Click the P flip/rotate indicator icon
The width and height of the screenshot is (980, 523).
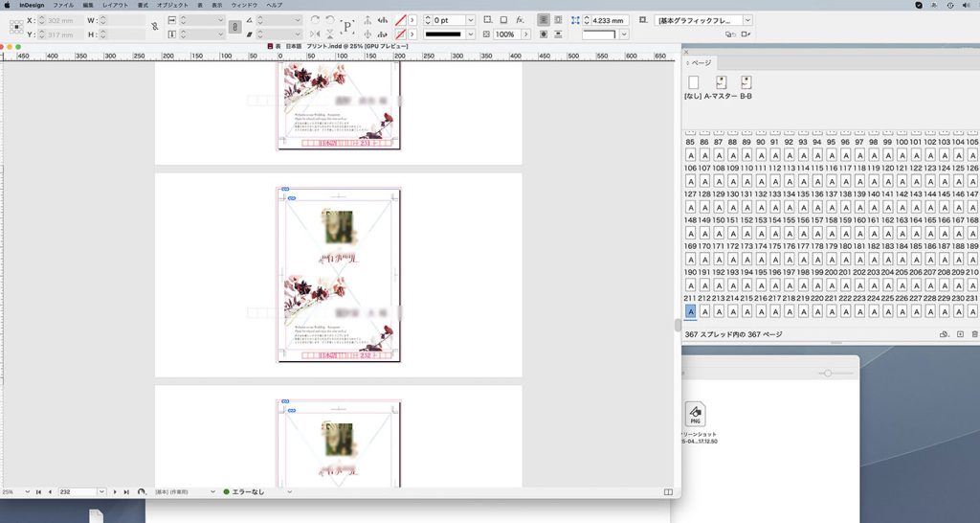[x=347, y=27]
